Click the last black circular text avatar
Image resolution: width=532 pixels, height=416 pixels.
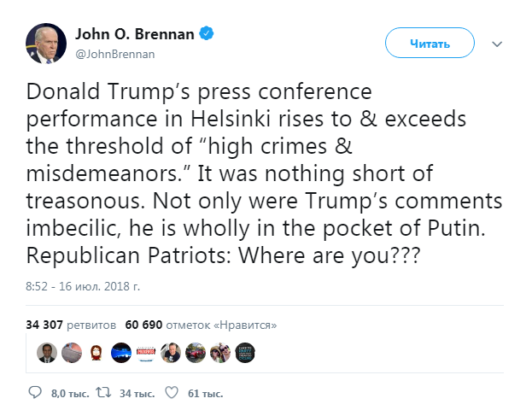coord(245,351)
